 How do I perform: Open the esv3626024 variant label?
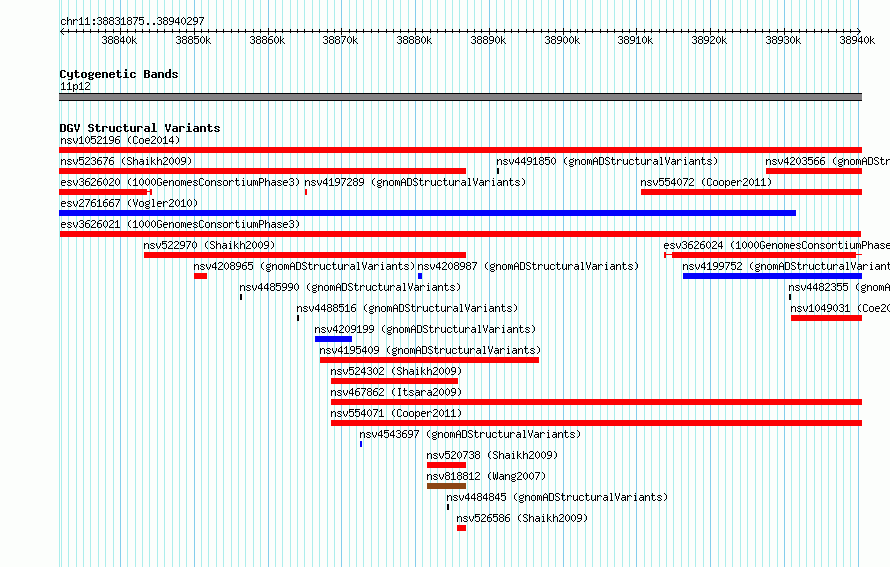776,245
